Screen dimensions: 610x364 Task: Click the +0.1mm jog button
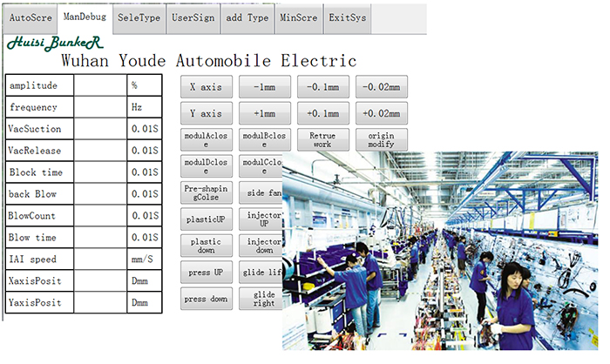[x=323, y=114]
